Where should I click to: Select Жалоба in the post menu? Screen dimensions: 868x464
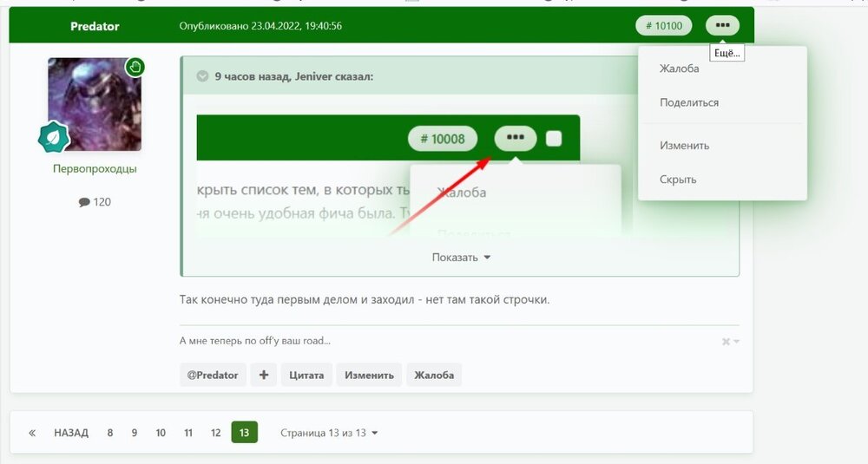[680, 69]
